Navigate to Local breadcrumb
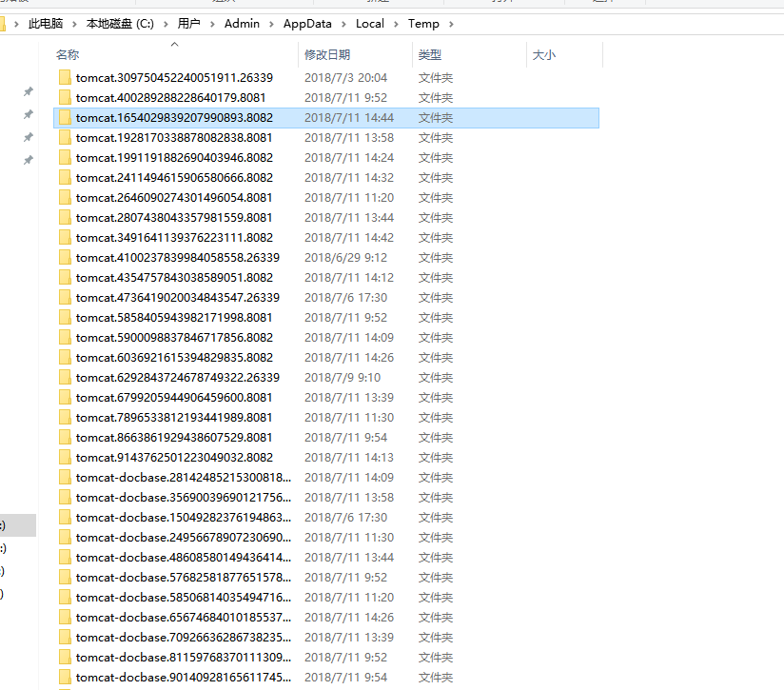Screen dimensions: 784x690 [x=370, y=24]
